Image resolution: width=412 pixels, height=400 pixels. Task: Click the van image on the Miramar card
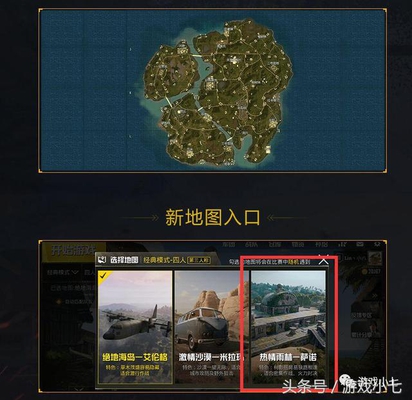pyautogui.click(x=202, y=328)
